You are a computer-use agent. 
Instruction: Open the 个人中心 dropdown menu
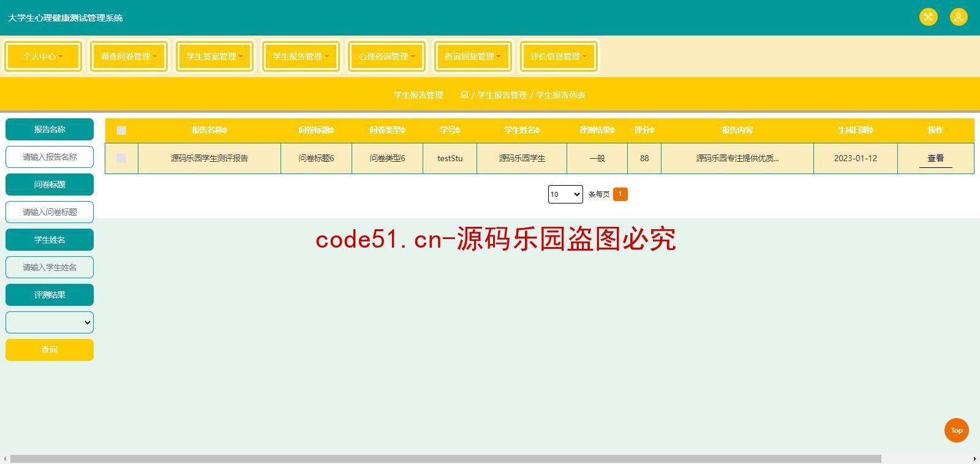pyautogui.click(x=43, y=56)
